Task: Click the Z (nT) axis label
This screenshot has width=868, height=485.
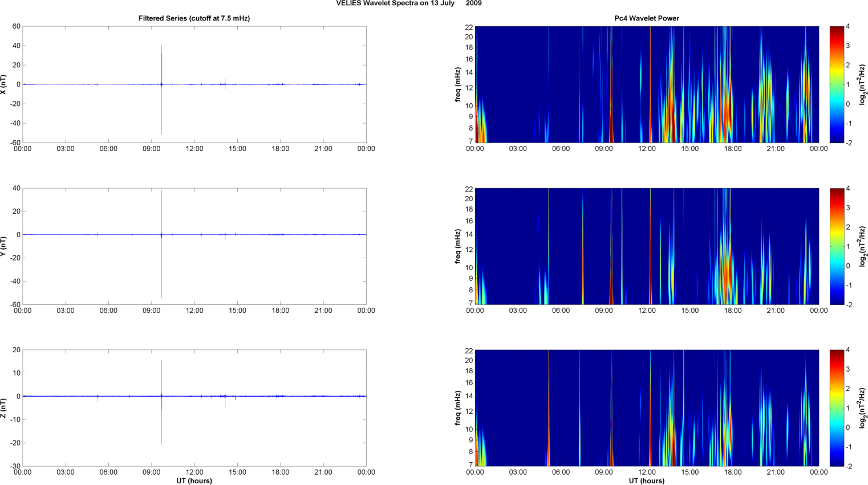Action: [x=4, y=408]
